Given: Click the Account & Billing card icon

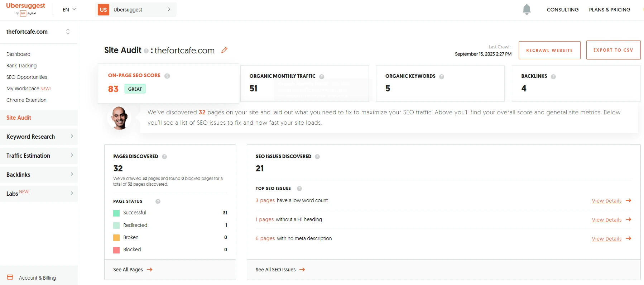Looking at the screenshot, I should 10,277.
